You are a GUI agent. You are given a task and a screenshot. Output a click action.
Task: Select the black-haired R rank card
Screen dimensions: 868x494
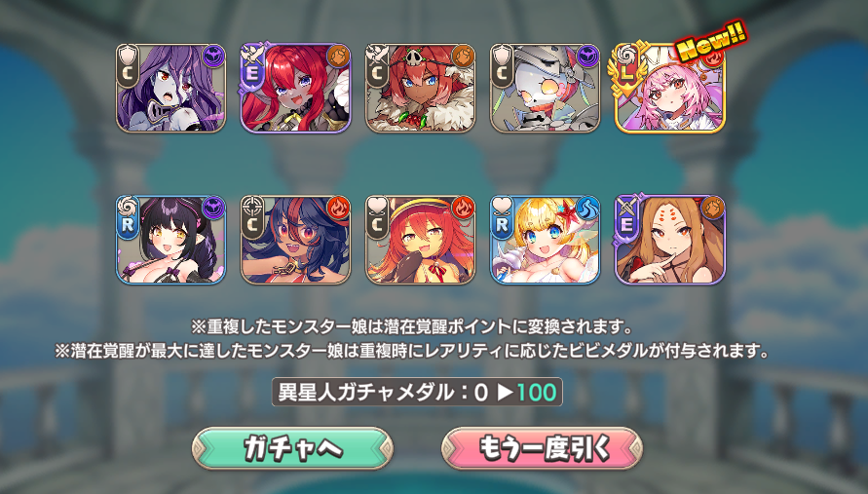(x=170, y=240)
